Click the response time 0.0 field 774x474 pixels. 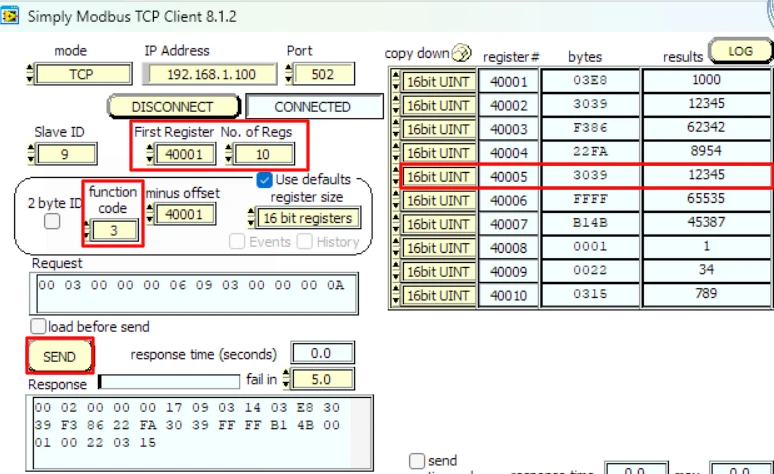[322, 353]
